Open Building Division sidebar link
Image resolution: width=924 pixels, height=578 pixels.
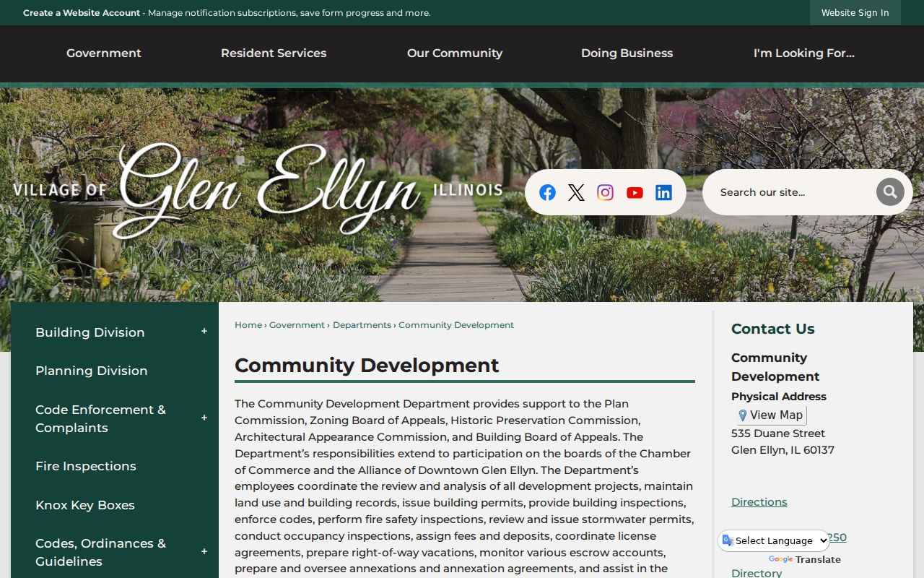pos(90,332)
